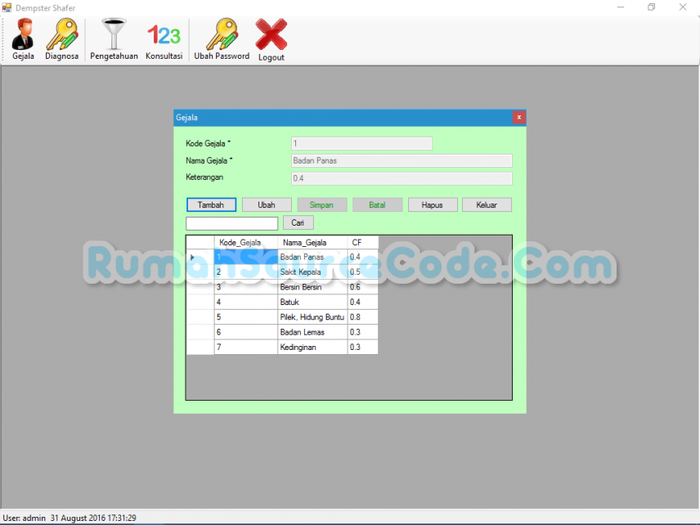Click the 0.5 CF value cell
This screenshot has width=700, height=525.
click(x=362, y=272)
